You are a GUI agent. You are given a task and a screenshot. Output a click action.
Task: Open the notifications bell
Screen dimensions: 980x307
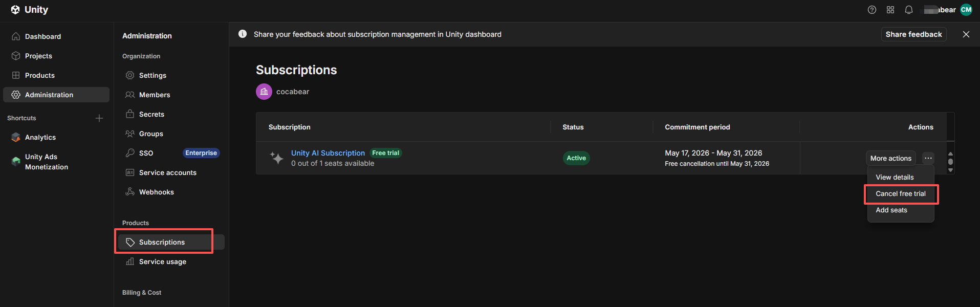pos(909,10)
